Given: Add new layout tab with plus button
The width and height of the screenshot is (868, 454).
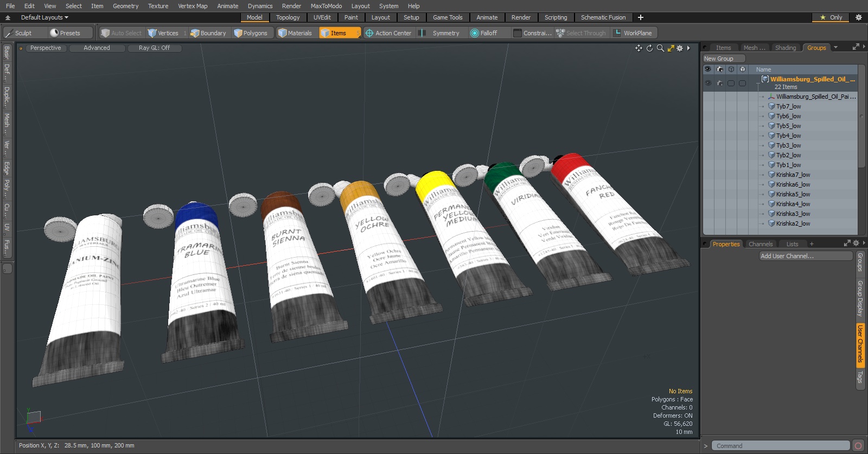Looking at the screenshot, I should (641, 17).
